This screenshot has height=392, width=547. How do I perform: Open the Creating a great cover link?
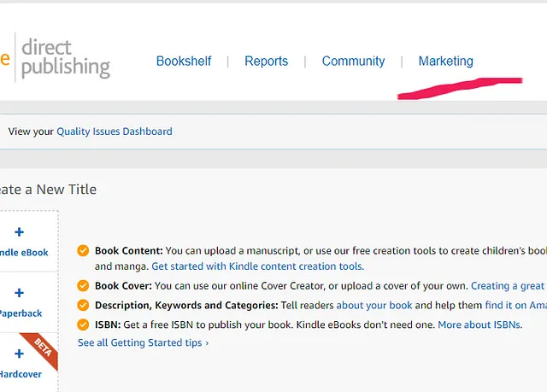click(x=509, y=286)
